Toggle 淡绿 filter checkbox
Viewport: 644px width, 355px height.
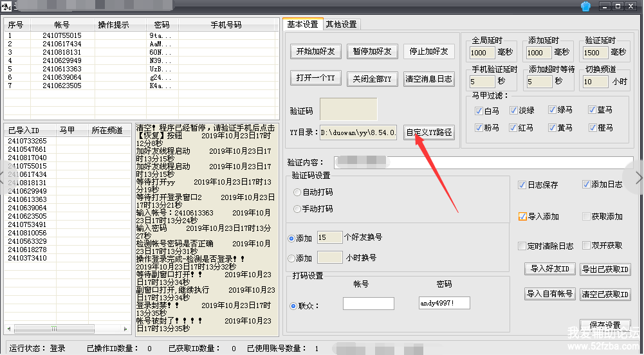(513, 110)
